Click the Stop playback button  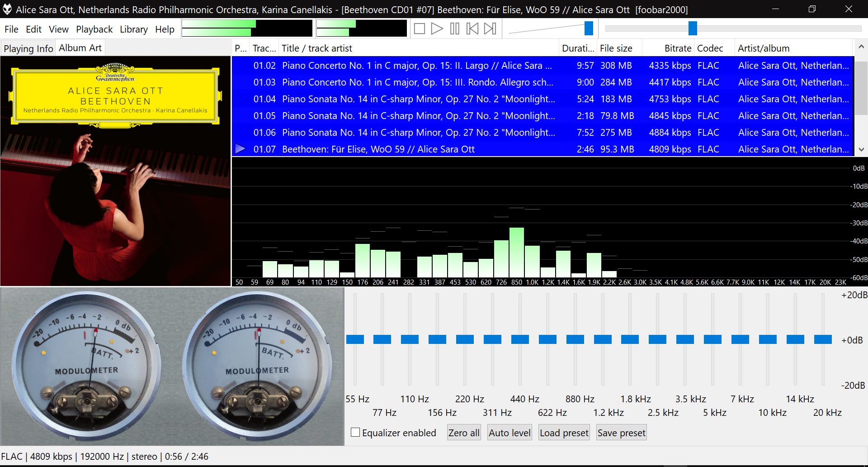(x=420, y=29)
